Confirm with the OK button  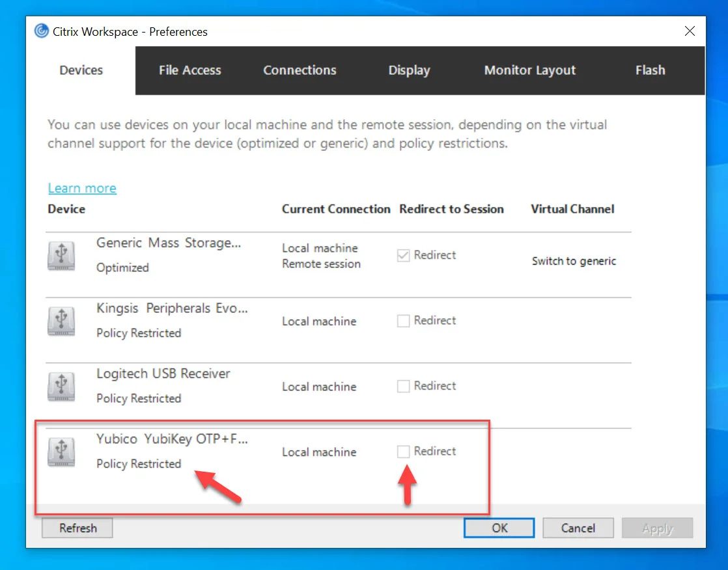point(499,528)
